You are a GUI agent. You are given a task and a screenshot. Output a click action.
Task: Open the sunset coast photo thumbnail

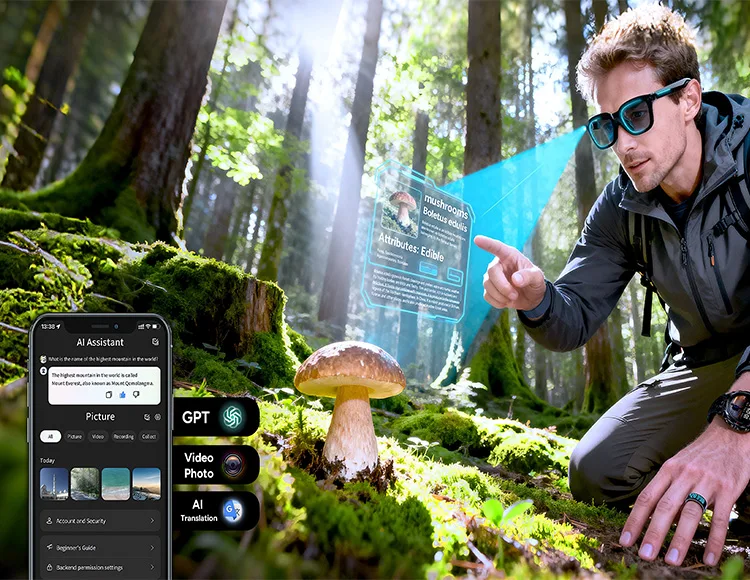pyautogui.click(x=146, y=484)
